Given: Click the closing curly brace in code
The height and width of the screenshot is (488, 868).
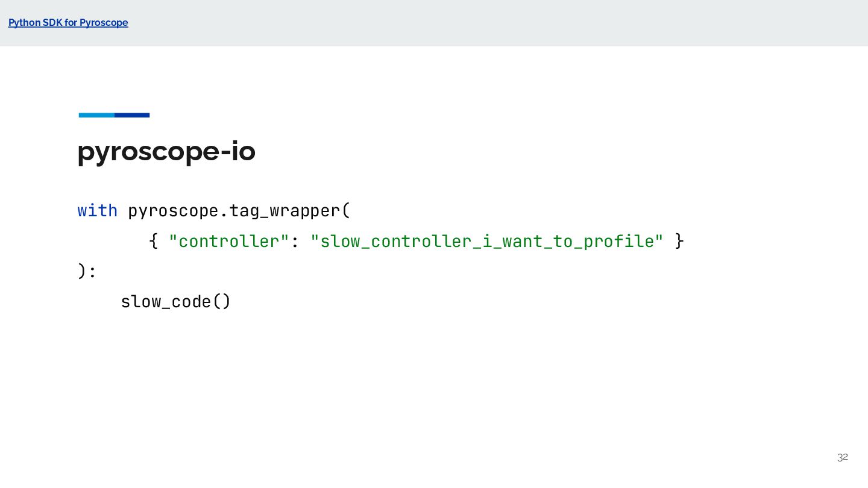Looking at the screenshot, I should (679, 241).
